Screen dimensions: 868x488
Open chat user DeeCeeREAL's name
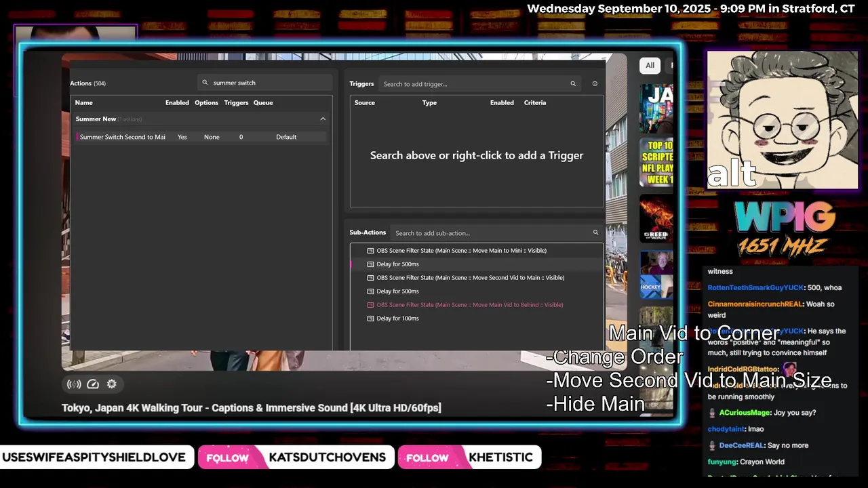(742, 445)
